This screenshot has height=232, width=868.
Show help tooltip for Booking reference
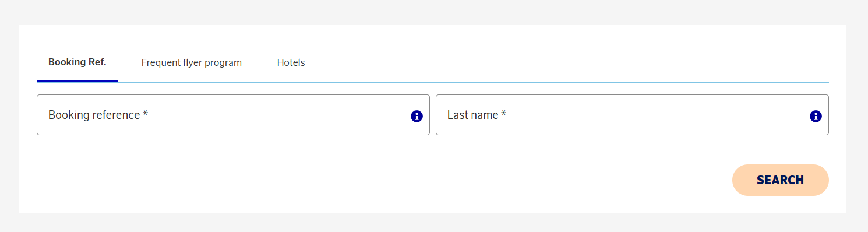pyautogui.click(x=417, y=116)
